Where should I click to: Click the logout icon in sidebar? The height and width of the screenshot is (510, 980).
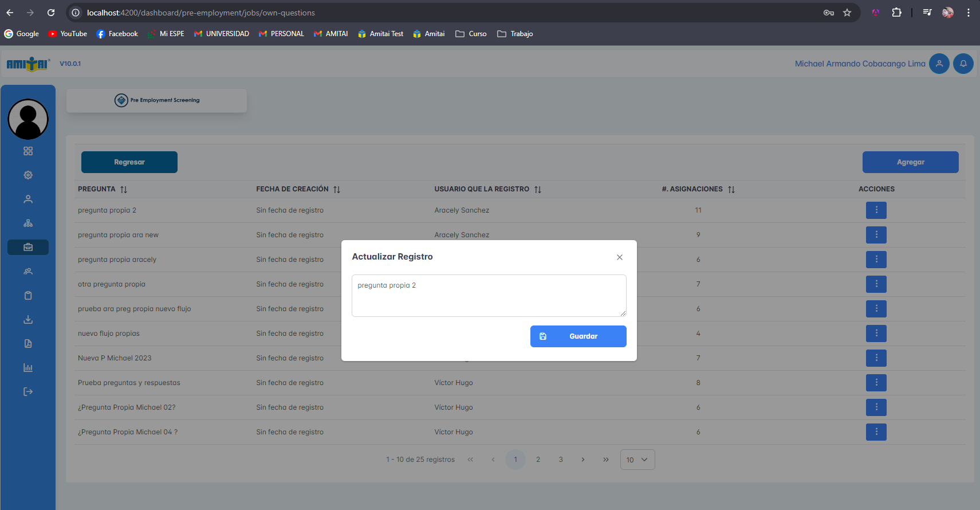click(x=28, y=392)
